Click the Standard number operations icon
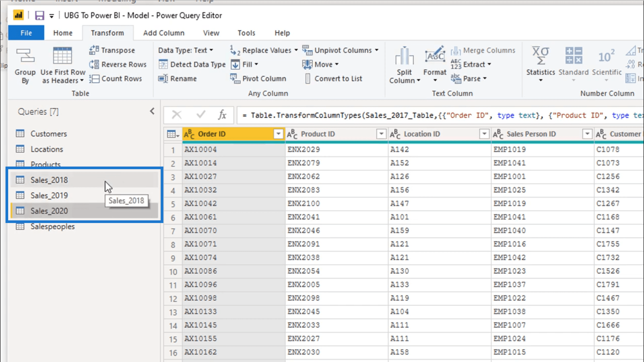Screen dimensions: 644x362 574,56
